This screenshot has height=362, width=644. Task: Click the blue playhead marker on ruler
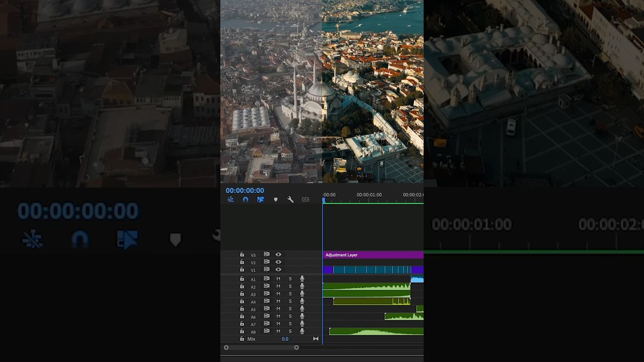pyautogui.click(x=323, y=200)
